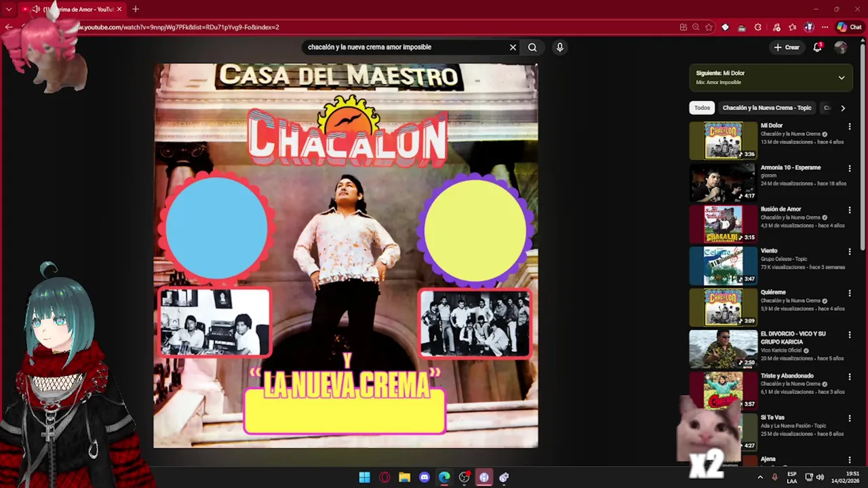Open options menu for Mi Dolor
This screenshot has width=868, height=488.
pos(850,126)
